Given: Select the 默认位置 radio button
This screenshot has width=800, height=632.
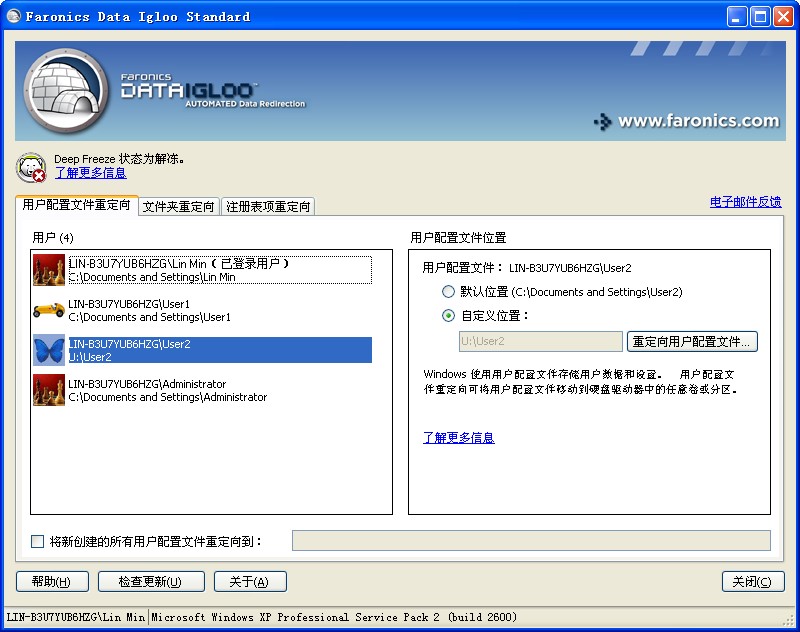Looking at the screenshot, I should pyautogui.click(x=448, y=292).
